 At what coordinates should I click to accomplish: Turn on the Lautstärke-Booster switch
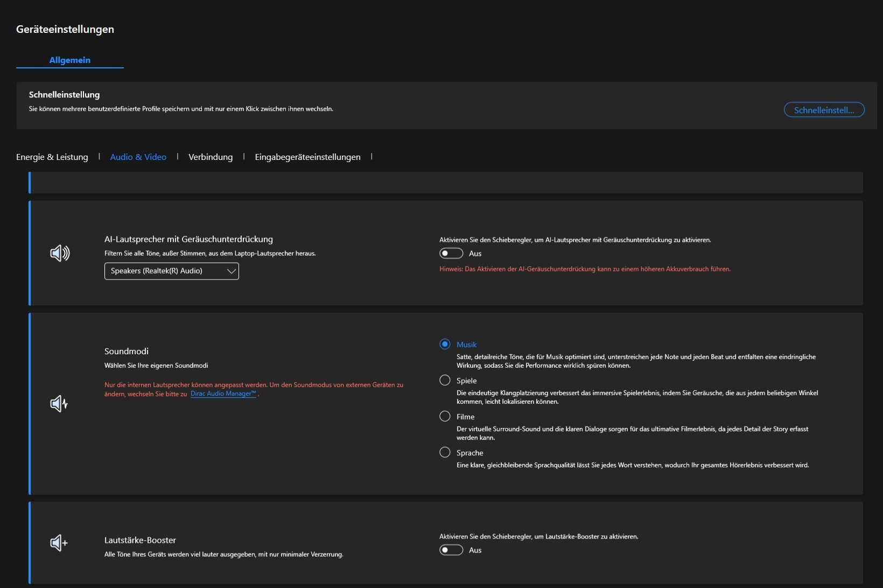(x=451, y=550)
